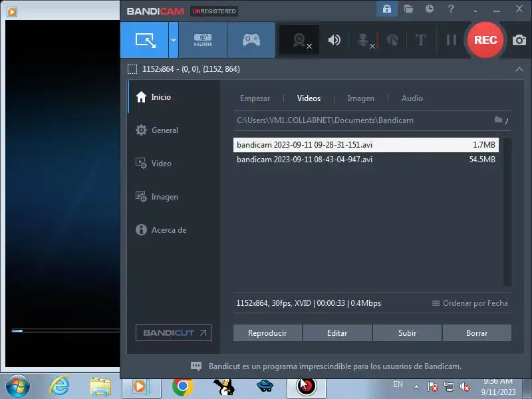Open Windows Explorer from taskbar

[x=100, y=387]
